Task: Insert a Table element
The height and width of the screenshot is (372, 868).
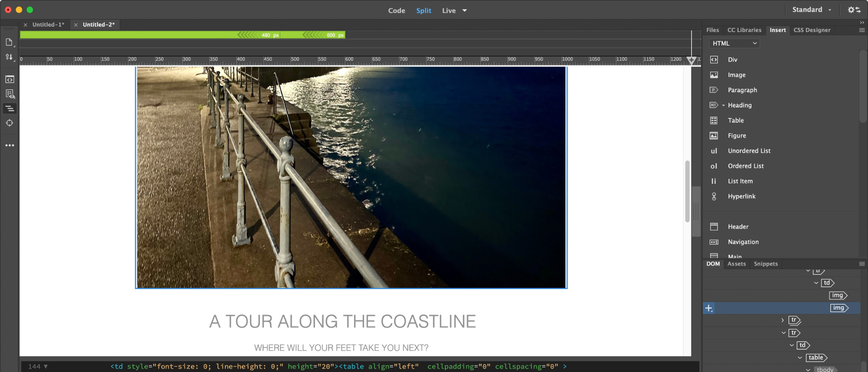Action: coord(736,120)
